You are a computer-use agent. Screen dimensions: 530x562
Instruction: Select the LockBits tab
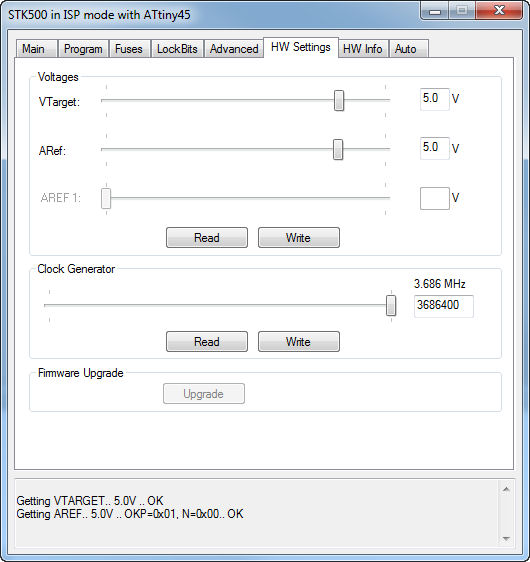pyautogui.click(x=177, y=49)
